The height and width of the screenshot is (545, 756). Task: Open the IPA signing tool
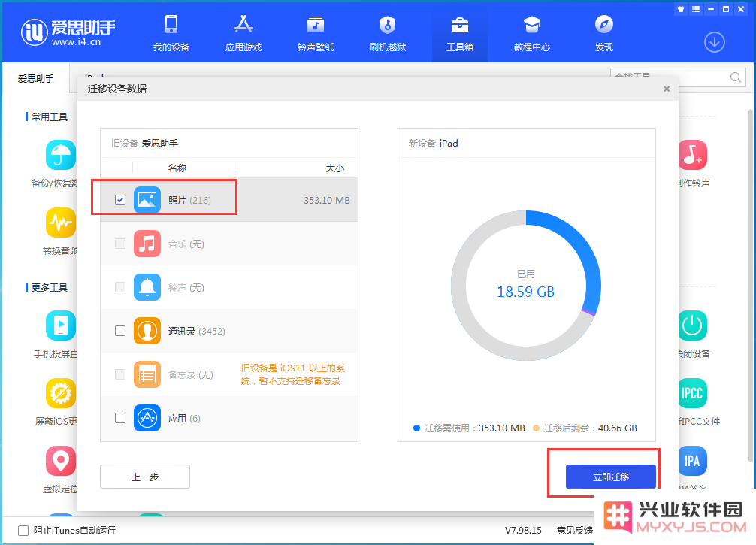click(693, 461)
